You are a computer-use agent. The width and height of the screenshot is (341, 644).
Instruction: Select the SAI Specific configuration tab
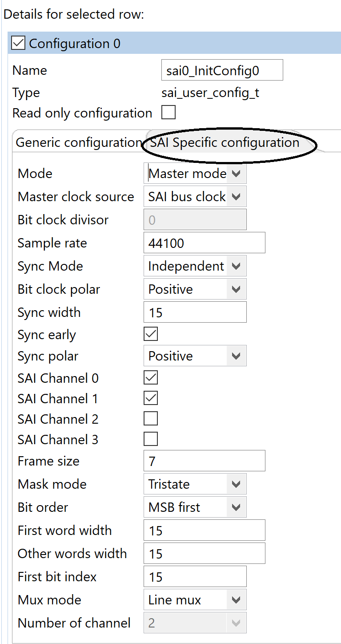point(225,142)
